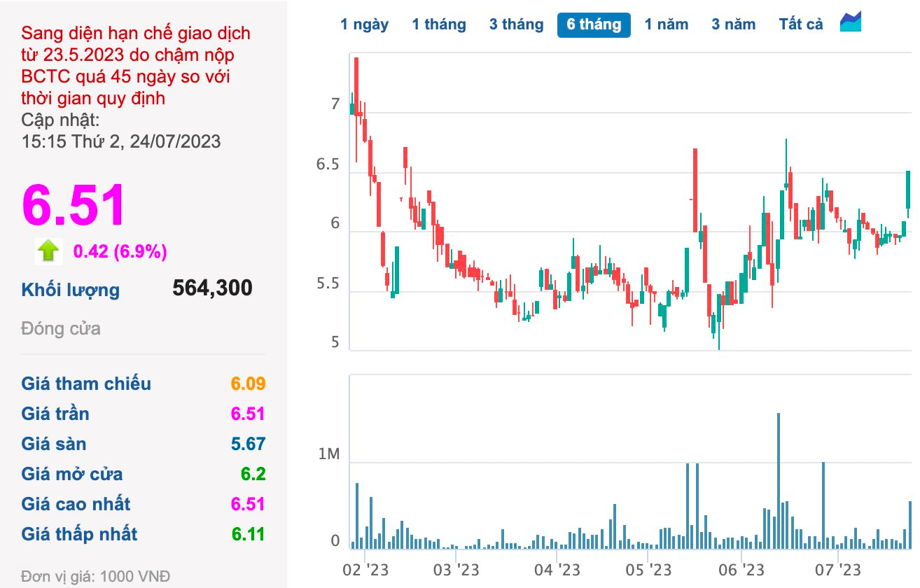This screenshot has width=920, height=588.
Task: Click the lowest price value 6.11
Action: 249,534
